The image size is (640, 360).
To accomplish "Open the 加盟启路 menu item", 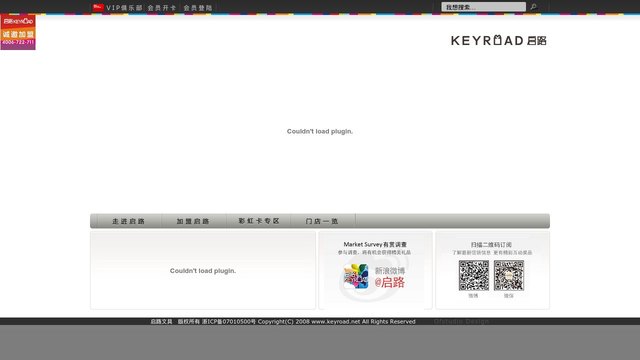I will pos(193,221).
